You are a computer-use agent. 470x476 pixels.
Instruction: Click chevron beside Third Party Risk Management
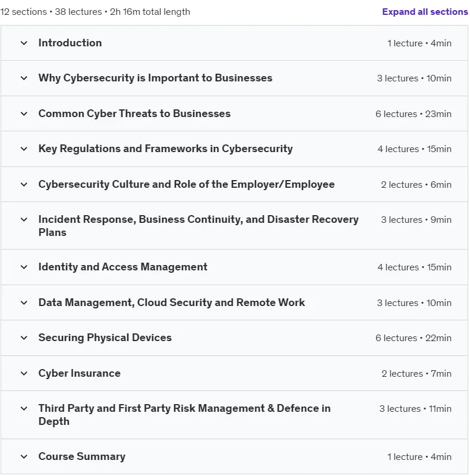pos(24,409)
